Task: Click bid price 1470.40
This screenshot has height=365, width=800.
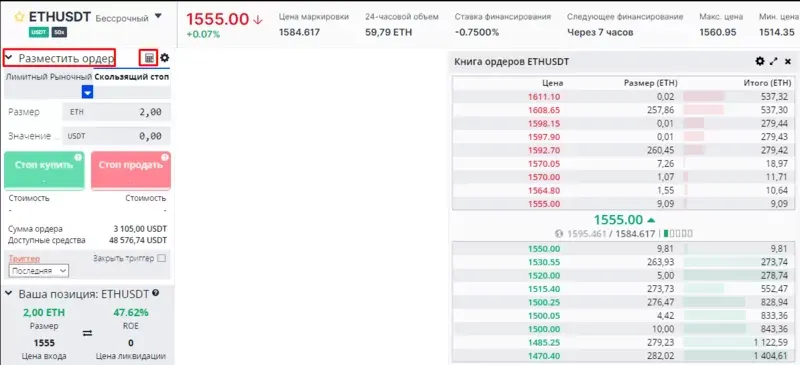Action: coord(544,356)
